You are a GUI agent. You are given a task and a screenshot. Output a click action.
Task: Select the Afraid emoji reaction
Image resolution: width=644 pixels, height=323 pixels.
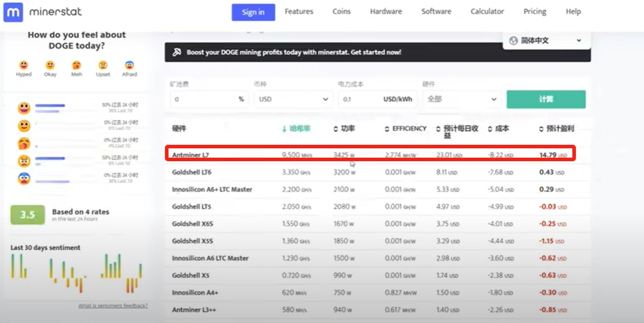tap(129, 64)
